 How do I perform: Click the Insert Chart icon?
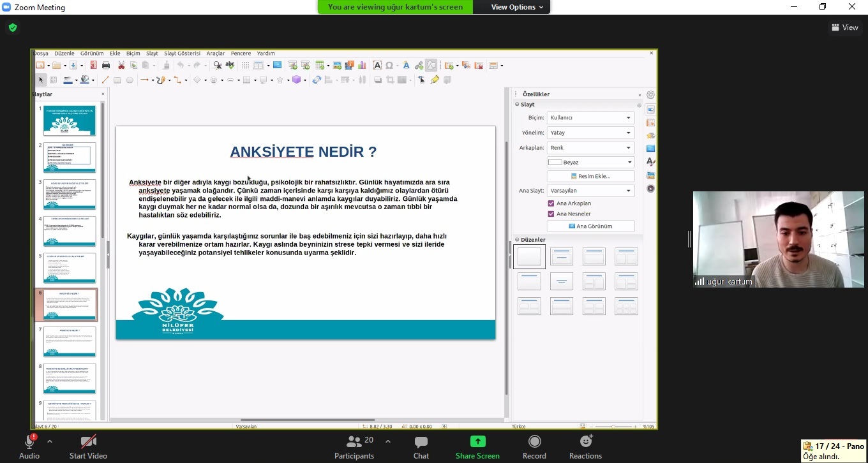(362, 65)
